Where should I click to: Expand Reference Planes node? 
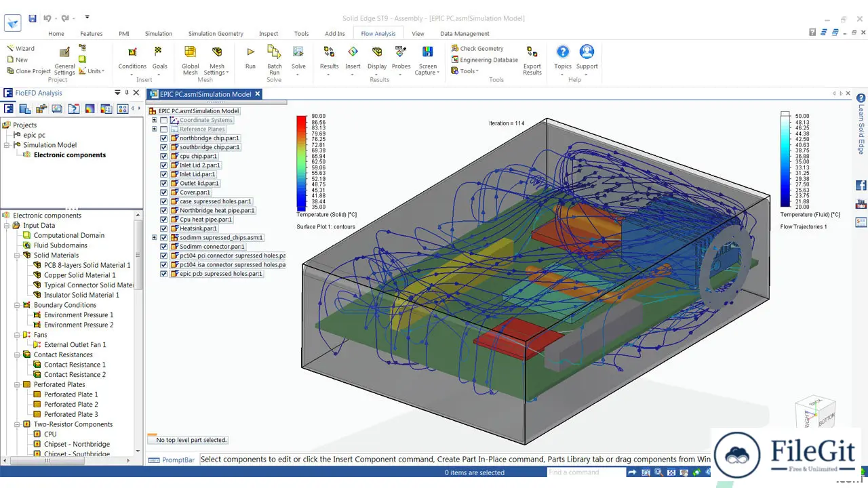pyautogui.click(x=155, y=129)
